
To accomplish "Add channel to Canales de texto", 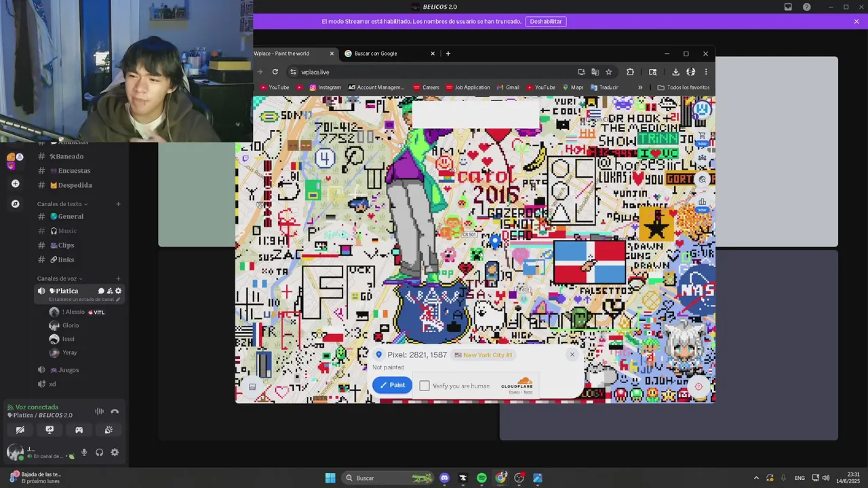I will coord(118,204).
